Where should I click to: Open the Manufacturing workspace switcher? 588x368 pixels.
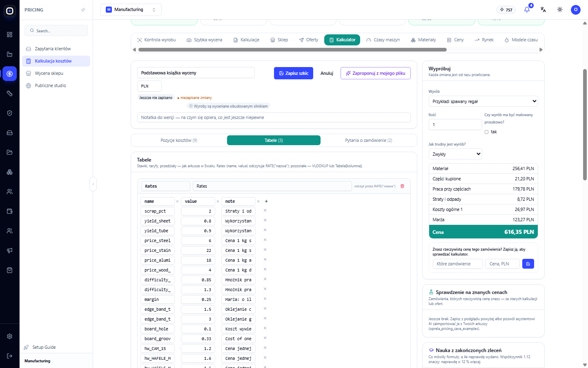click(131, 10)
